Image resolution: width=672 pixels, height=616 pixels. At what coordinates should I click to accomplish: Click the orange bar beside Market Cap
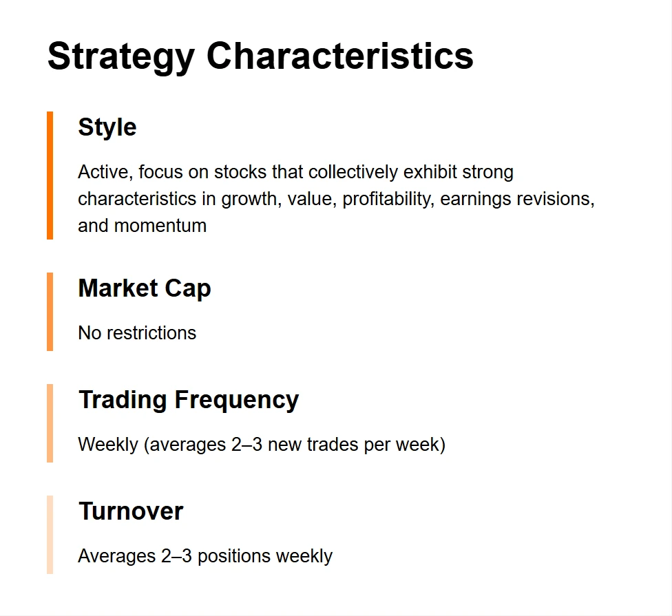click(x=50, y=311)
